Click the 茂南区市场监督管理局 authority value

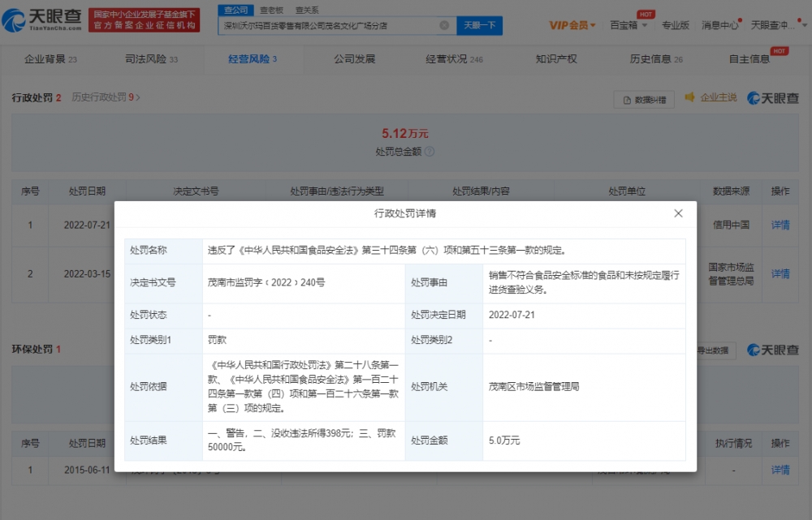click(x=534, y=386)
